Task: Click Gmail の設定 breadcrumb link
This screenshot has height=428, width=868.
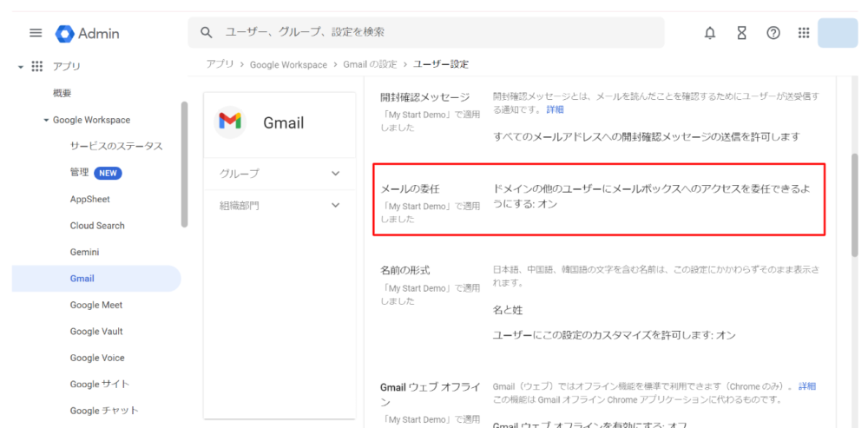Action: pyautogui.click(x=371, y=64)
